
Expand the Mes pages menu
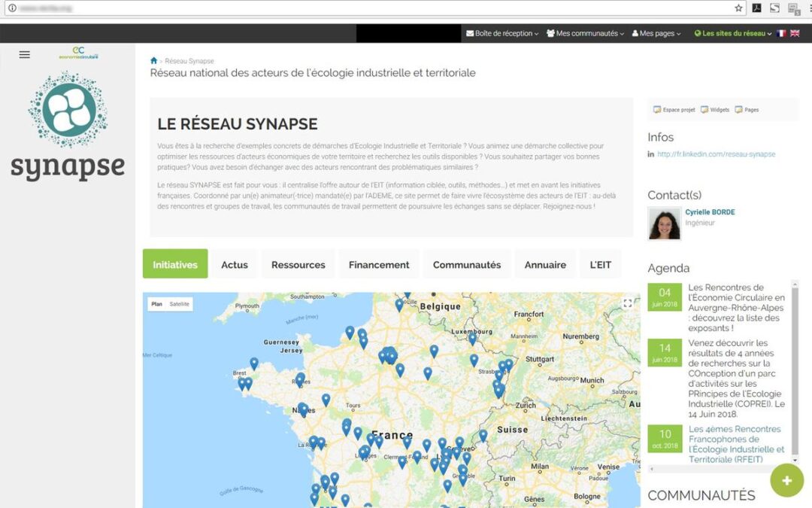coord(656,33)
